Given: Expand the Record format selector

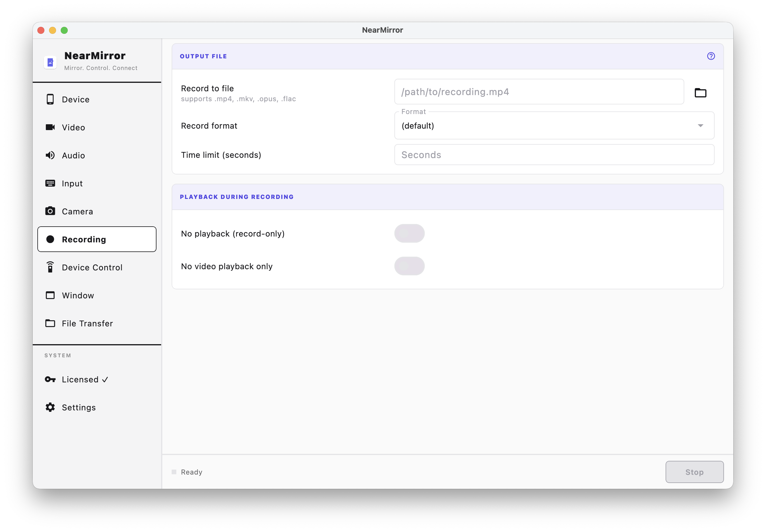Looking at the screenshot, I should 554,126.
